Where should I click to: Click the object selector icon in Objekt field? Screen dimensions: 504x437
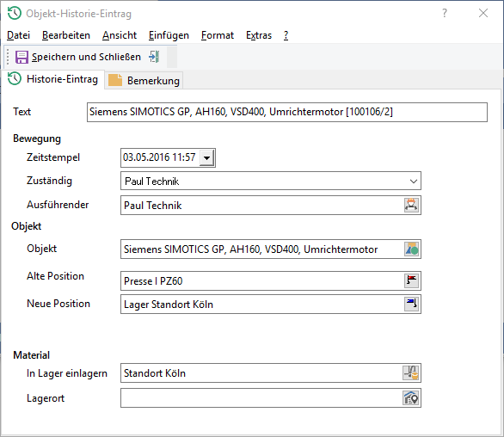411,249
